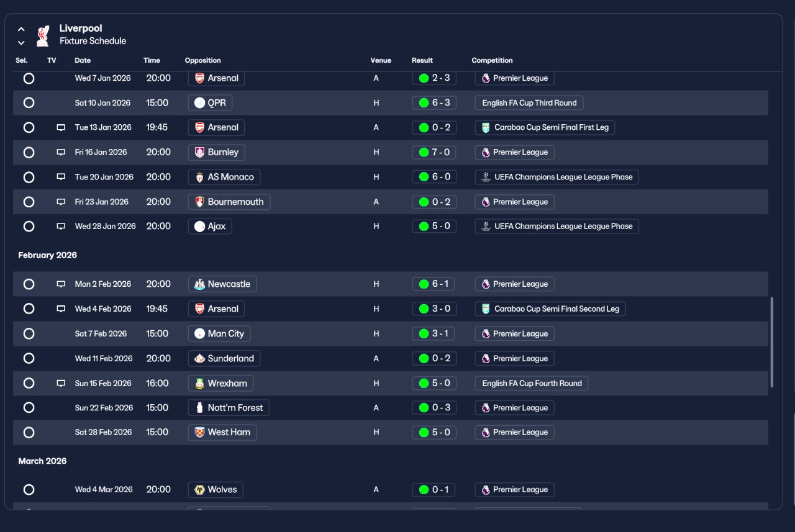Open Nott'm Forest opposition team button

coord(229,408)
